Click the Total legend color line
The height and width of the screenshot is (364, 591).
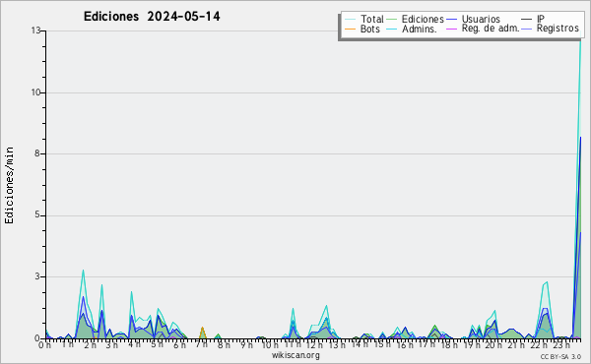[x=350, y=20]
